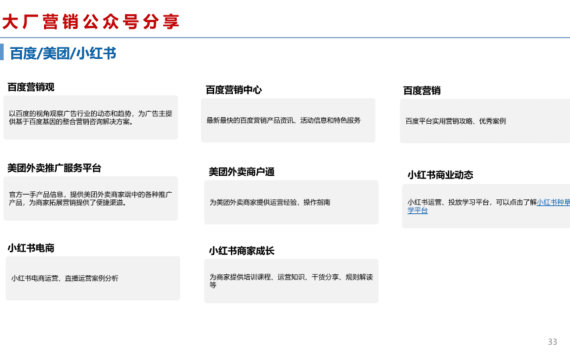Select the 为商家提供培训课程 description box
The width and height of the screenshot is (570, 360).
point(291,281)
